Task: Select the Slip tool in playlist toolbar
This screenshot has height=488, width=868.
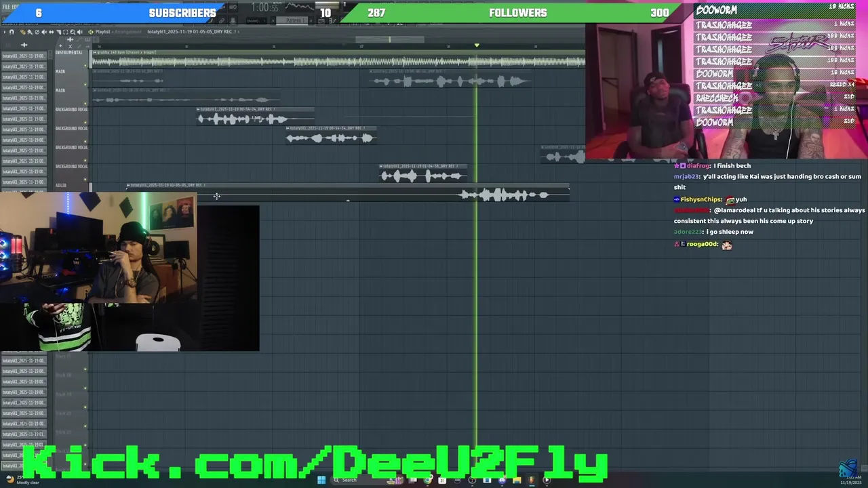Action: pos(52,32)
